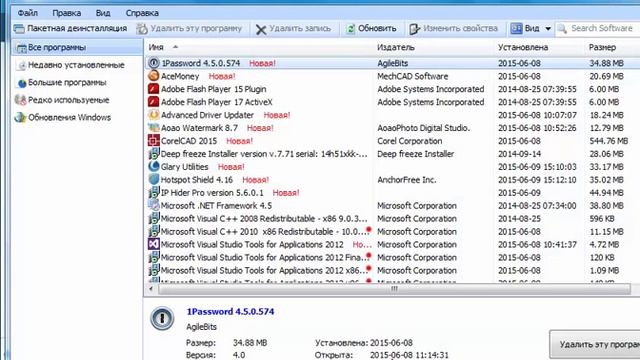
Task: Click the Microsoft .NET Framework 4.5 icon
Action: pyautogui.click(x=153, y=205)
